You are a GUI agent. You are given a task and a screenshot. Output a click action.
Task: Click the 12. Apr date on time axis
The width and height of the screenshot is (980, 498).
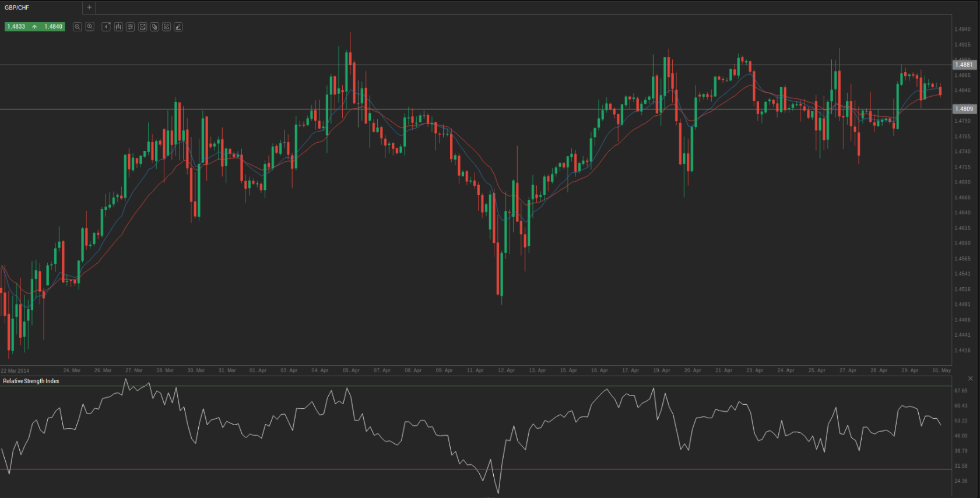tap(506, 370)
